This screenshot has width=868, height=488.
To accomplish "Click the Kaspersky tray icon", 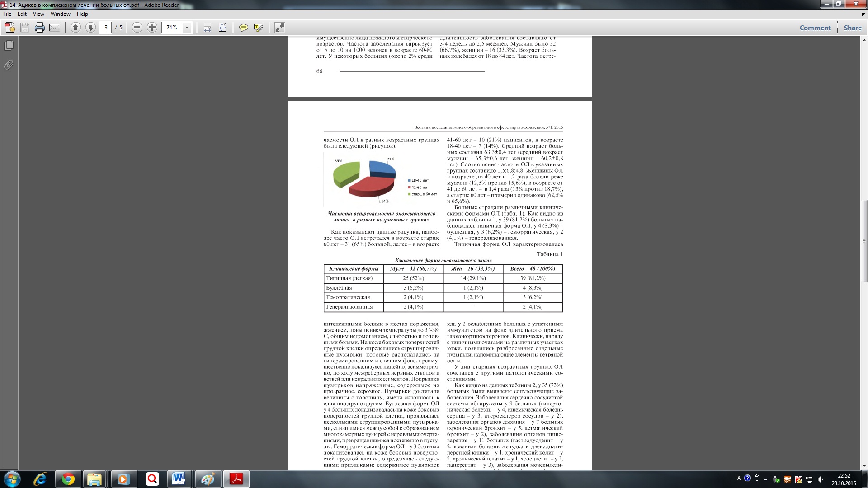I will point(798,479).
